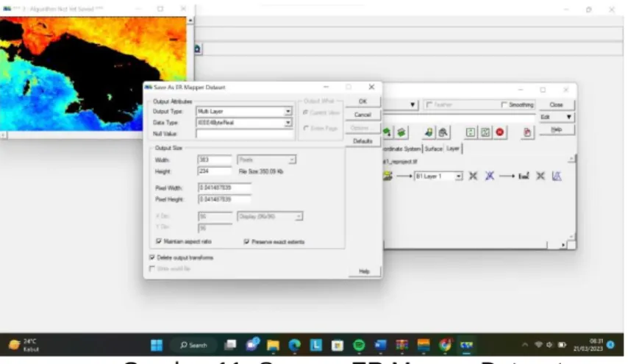
Task: Click the Cancel button in save dialog
Action: pyautogui.click(x=363, y=115)
